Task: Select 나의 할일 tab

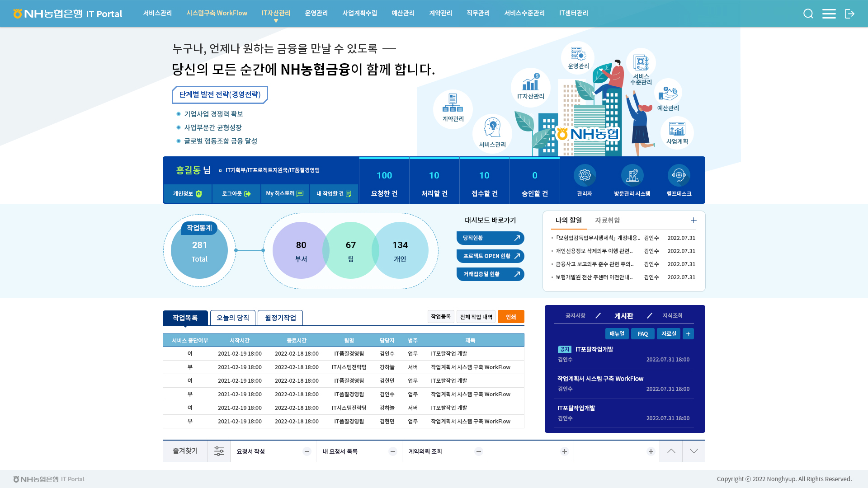Action: pos(569,220)
